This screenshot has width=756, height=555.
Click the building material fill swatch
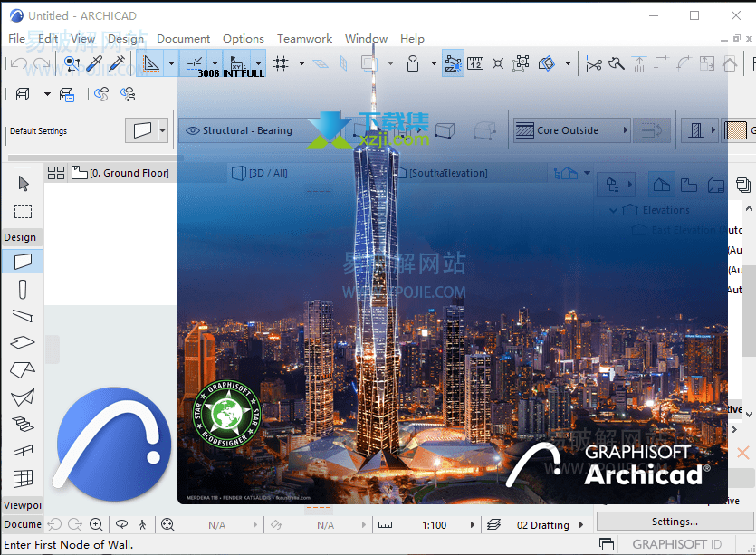tap(735, 130)
